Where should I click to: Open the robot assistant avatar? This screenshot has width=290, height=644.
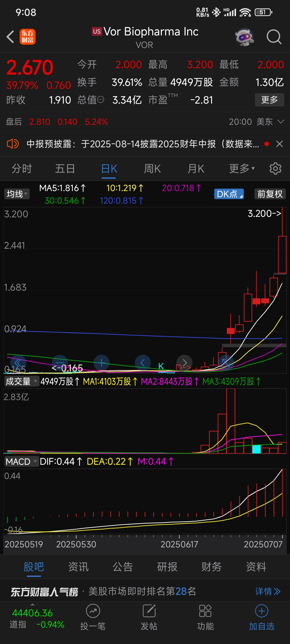tap(244, 37)
